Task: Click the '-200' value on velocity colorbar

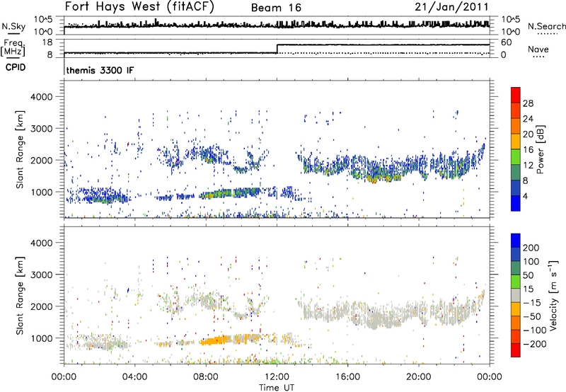Action: pos(533,344)
